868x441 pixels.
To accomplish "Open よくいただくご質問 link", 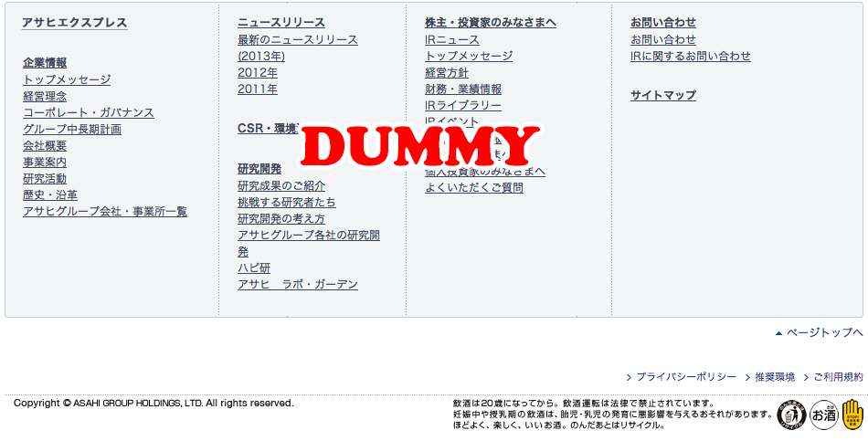I will click(474, 188).
